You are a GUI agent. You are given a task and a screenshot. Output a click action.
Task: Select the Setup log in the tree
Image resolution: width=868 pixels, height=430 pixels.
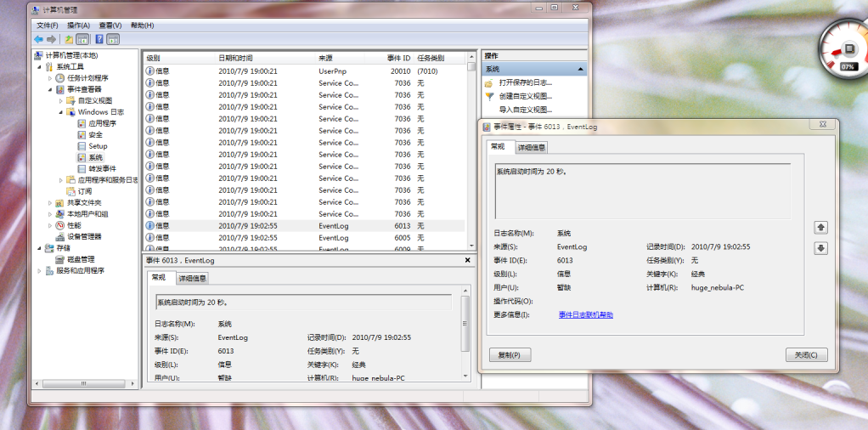pyautogui.click(x=98, y=146)
